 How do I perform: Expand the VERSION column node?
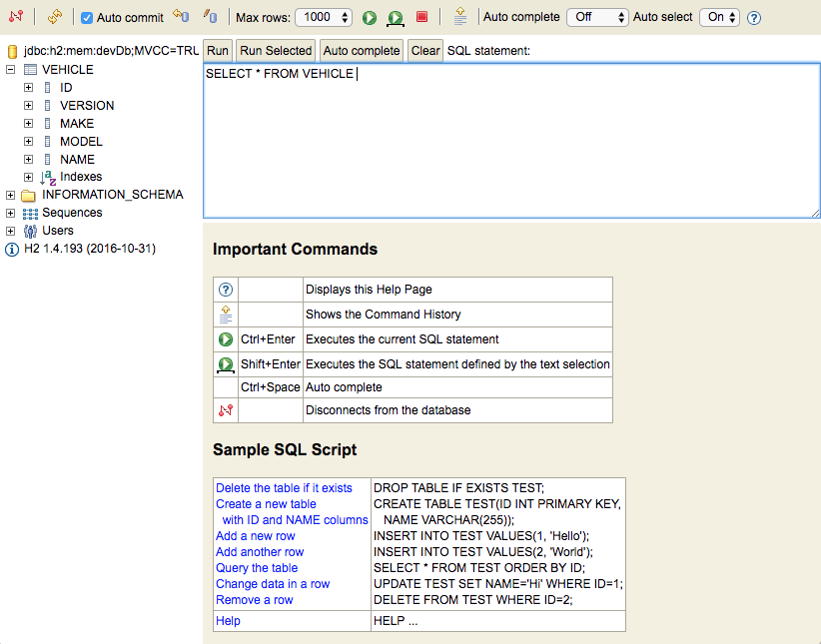(28, 105)
